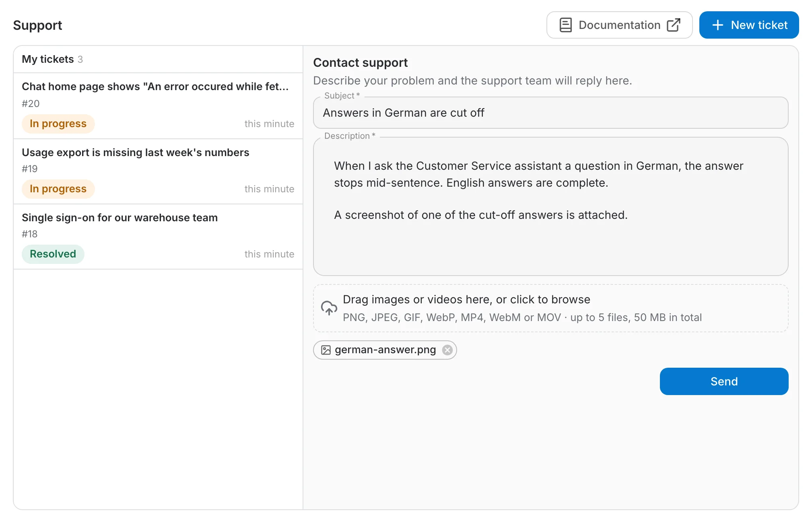Click the ticket count 3 next to My tickets

pos(80,60)
